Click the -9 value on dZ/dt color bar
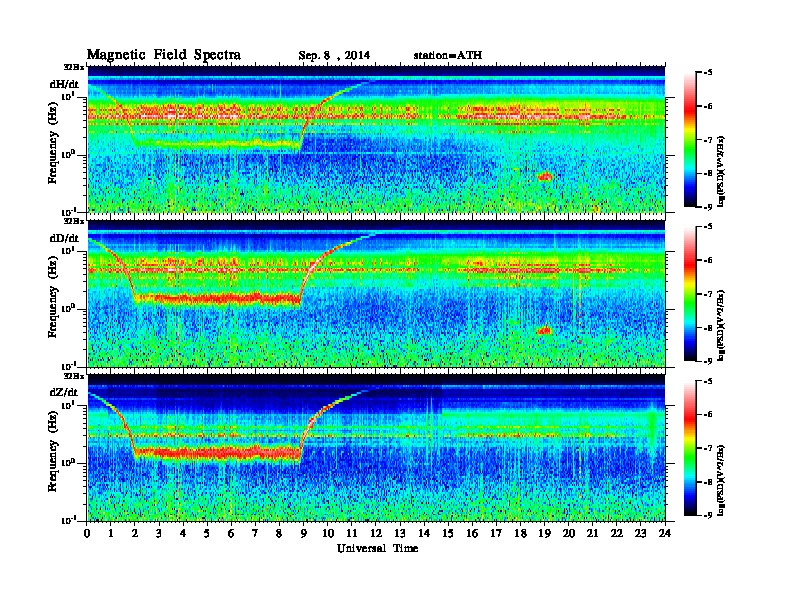Image resolution: width=792 pixels, height=612 pixels. pyautogui.click(x=708, y=515)
